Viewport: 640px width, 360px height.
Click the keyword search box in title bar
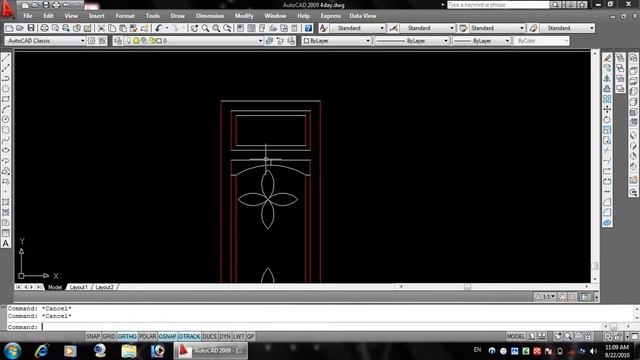[x=498, y=5]
